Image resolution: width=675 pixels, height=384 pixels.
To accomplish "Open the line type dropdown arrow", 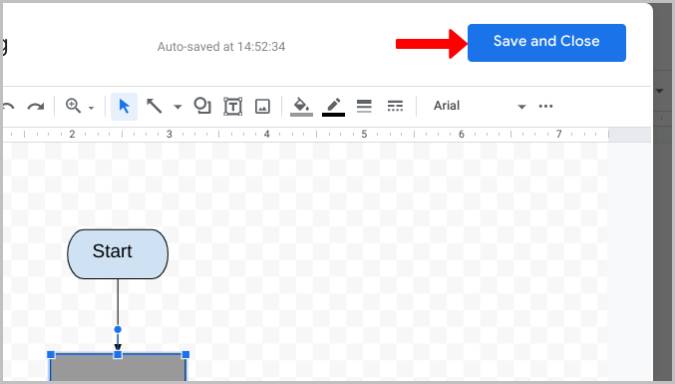I will tap(178, 106).
